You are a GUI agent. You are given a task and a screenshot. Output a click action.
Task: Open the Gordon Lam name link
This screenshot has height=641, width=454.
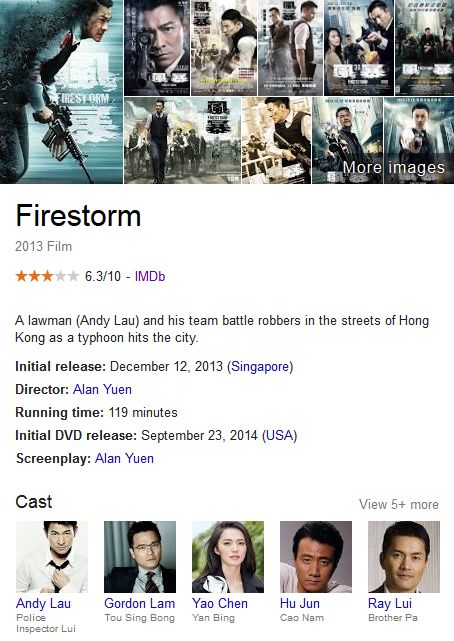[139, 603]
